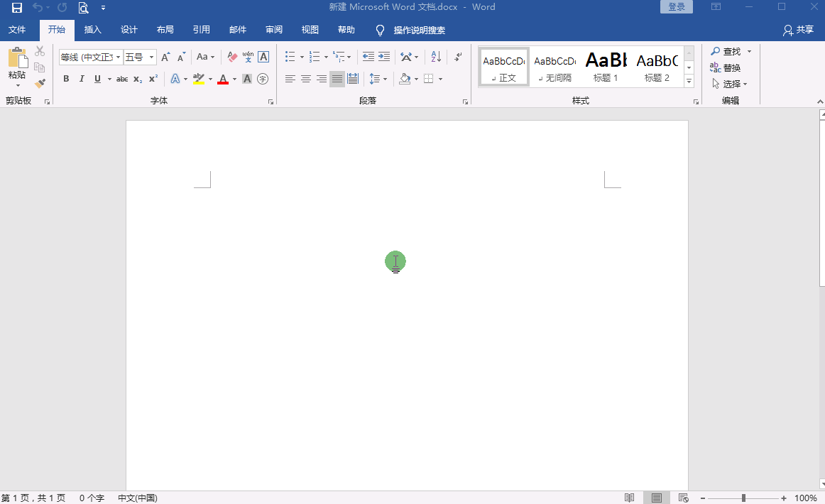Switch to the 插入 ribbon tab
This screenshot has height=504, width=825.
93,30
